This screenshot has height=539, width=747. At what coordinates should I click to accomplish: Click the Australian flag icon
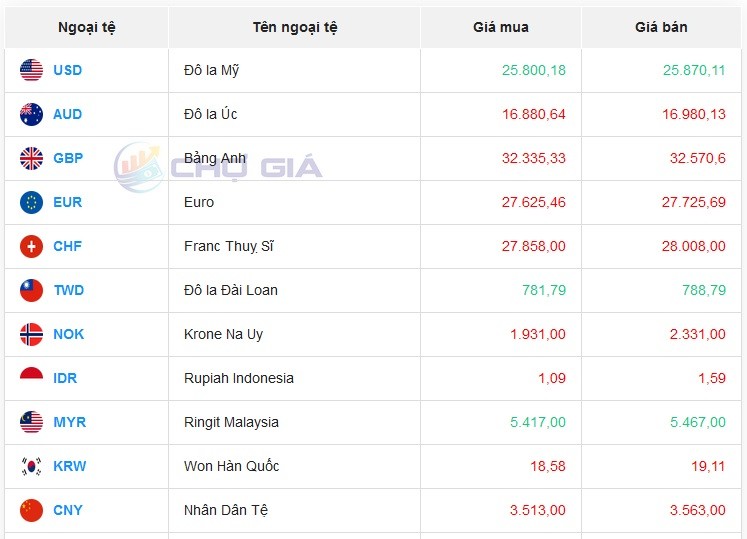31,114
